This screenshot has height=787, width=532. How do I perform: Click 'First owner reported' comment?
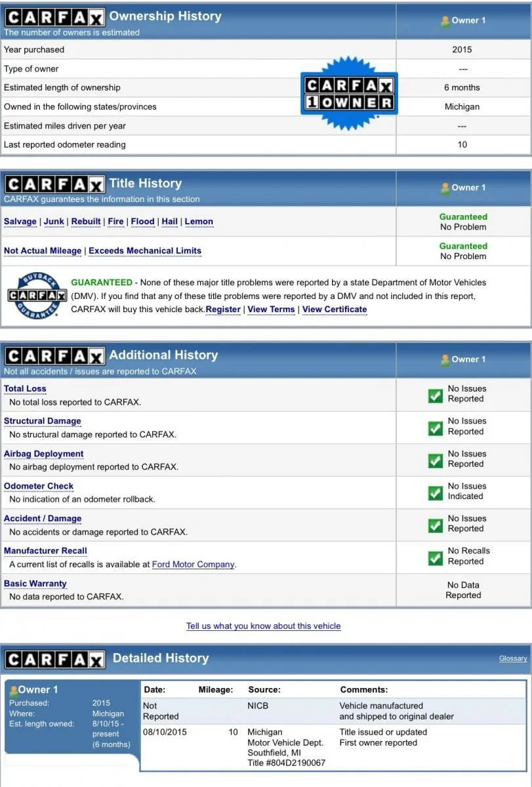click(379, 743)
